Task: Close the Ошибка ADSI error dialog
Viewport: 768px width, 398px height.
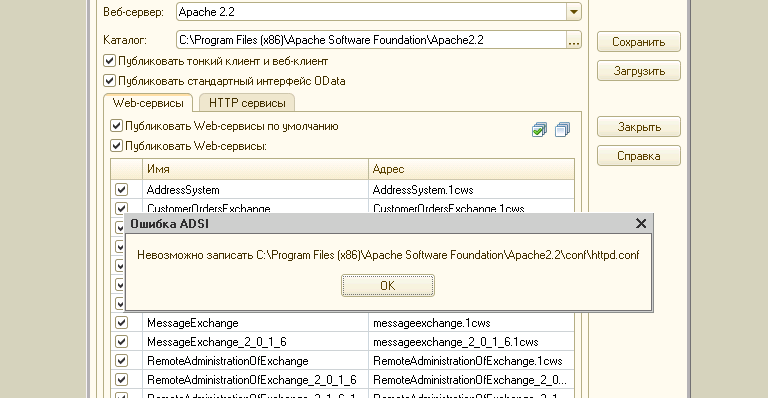Action: click(x=641, y=224)
